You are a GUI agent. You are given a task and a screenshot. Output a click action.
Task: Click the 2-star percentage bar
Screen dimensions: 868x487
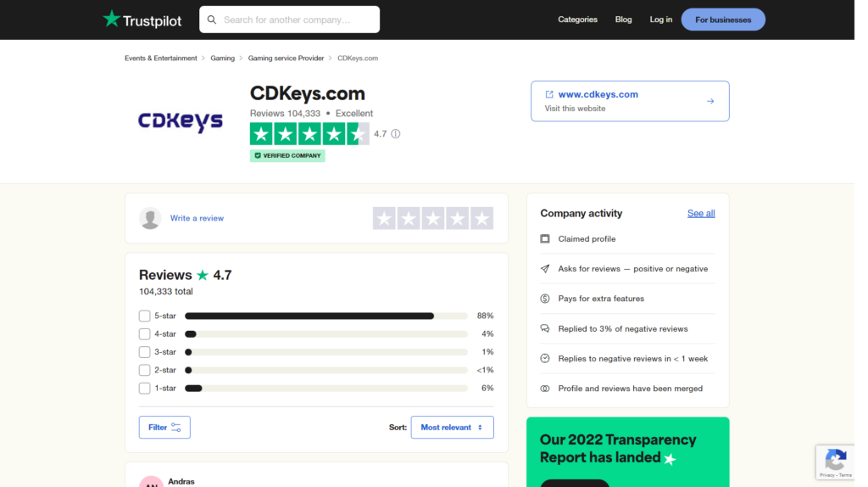pos(326,370)
